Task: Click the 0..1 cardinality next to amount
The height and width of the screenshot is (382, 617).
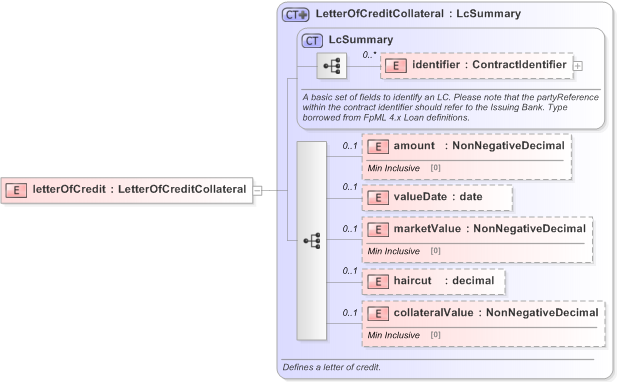Action: tap(350, 146)
